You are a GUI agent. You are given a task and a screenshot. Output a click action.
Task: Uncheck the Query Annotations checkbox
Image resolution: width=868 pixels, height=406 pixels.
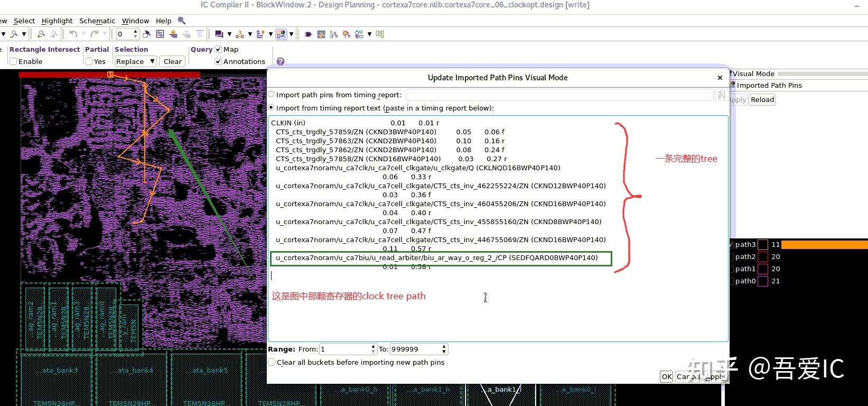click(x=218, y=61)
